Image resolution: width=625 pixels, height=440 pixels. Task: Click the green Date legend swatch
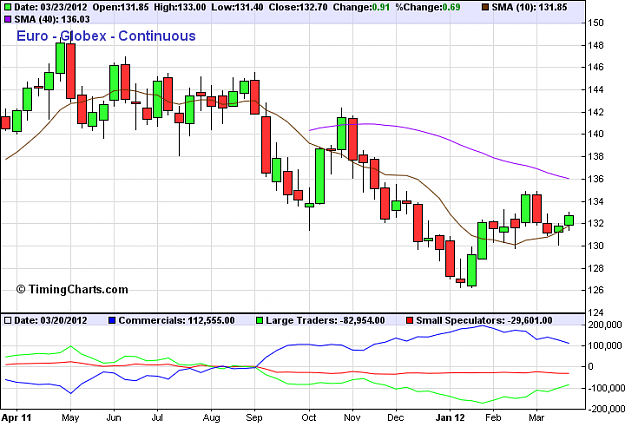point(8,7)
